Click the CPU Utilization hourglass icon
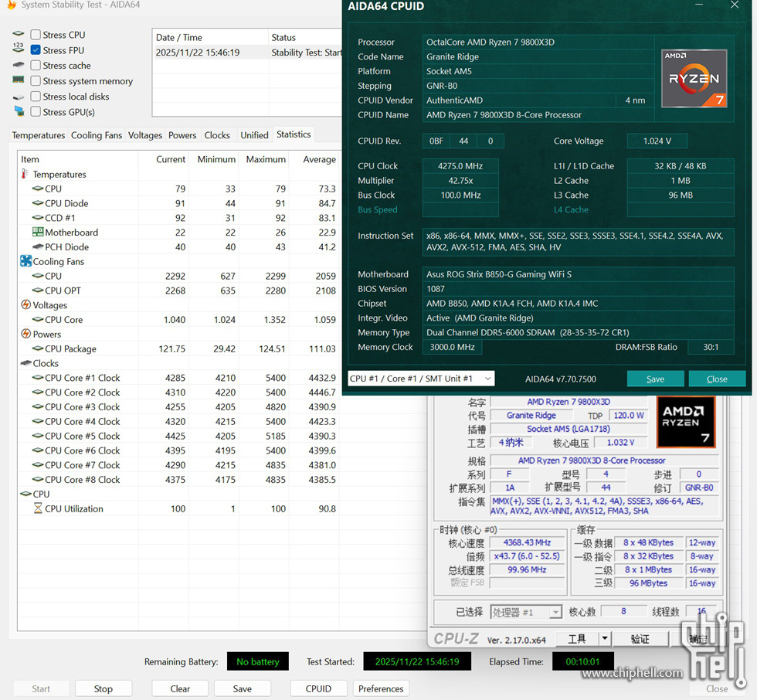This screenshot has width=757, height=700. click(38, 509)
